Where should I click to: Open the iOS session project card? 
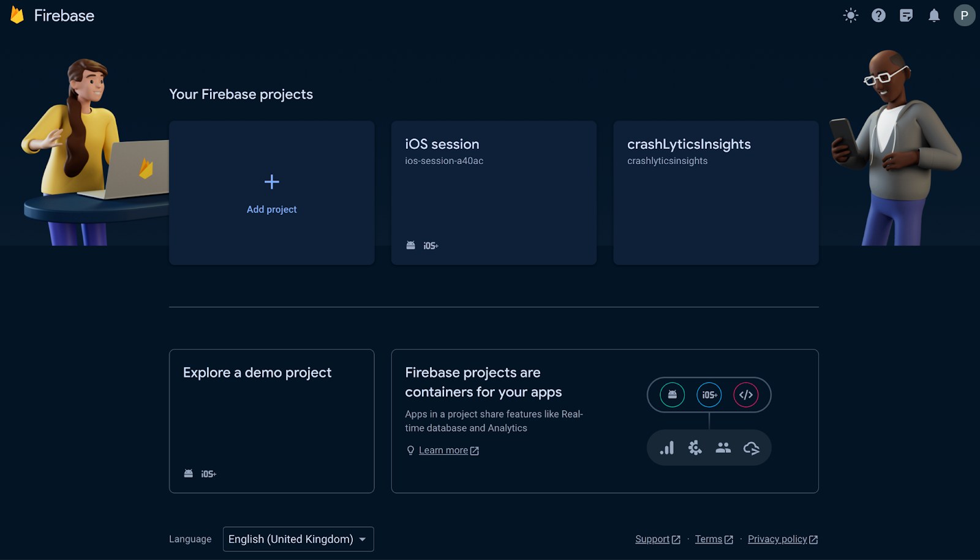click(494, 193)
